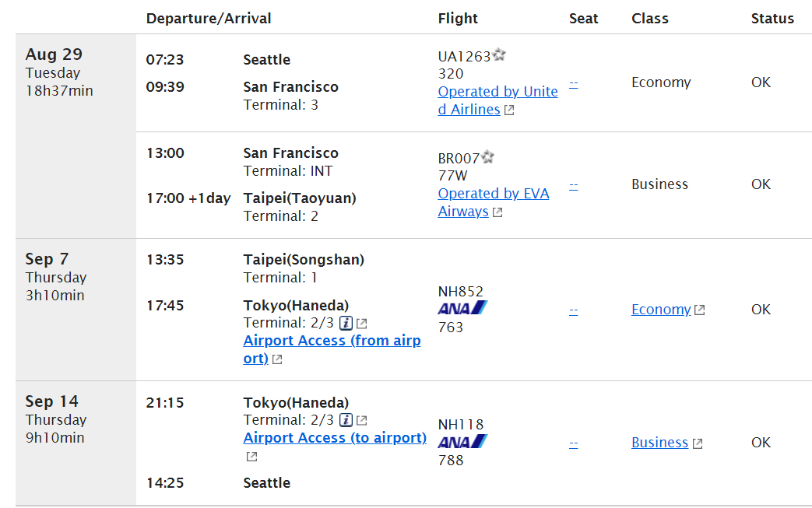Select the seat link for flight BR007
Image resolution: width=812 pixels, height=508 pixels.
[573, 186]
